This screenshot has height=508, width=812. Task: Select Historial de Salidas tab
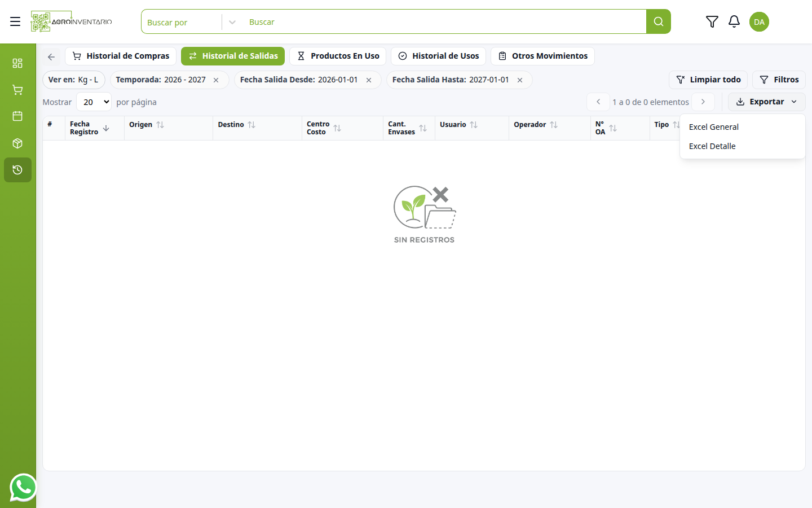[233, 56]
